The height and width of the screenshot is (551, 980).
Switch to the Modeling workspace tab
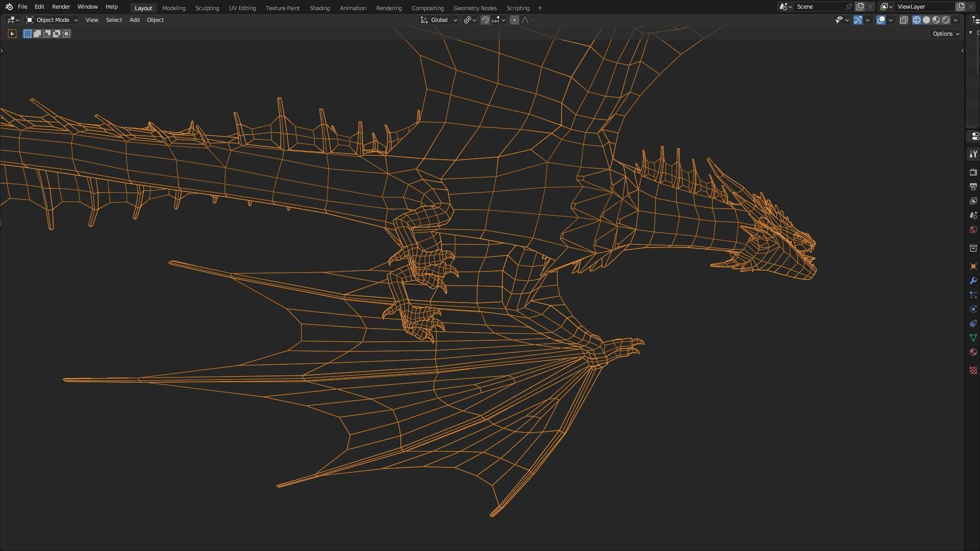(x=174, y=8)
